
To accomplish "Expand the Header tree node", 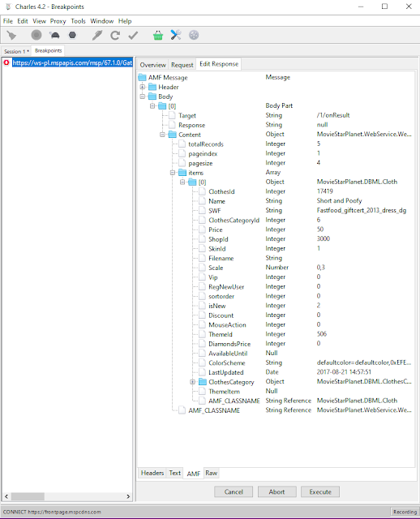I will pyautogui.click(x=143, y=87).
